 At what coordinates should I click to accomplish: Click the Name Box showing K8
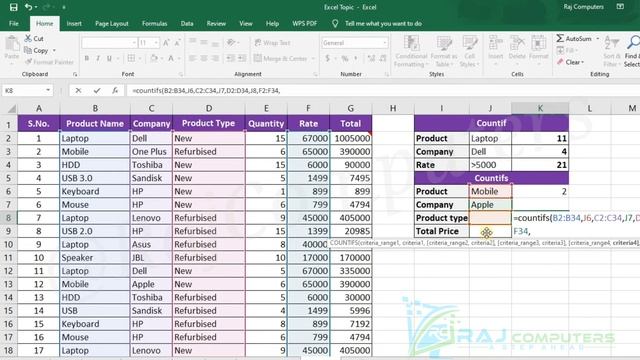point(23,91)
